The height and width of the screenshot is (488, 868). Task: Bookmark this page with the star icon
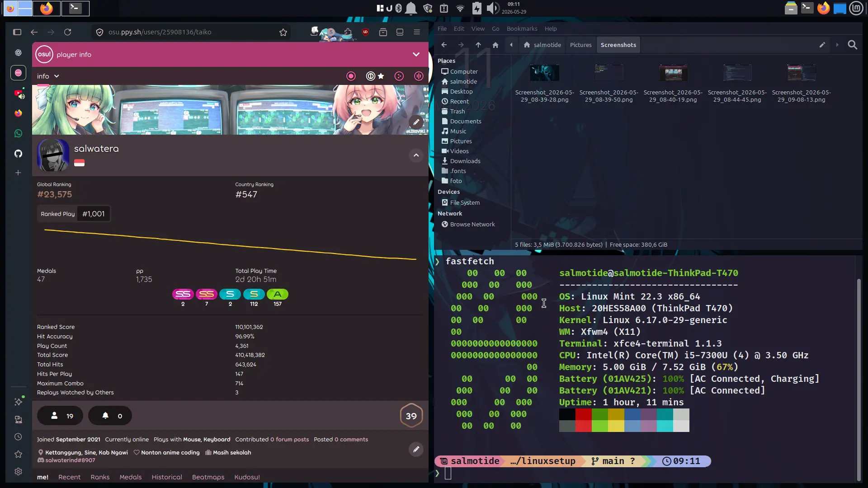click(x=283, y=32)
